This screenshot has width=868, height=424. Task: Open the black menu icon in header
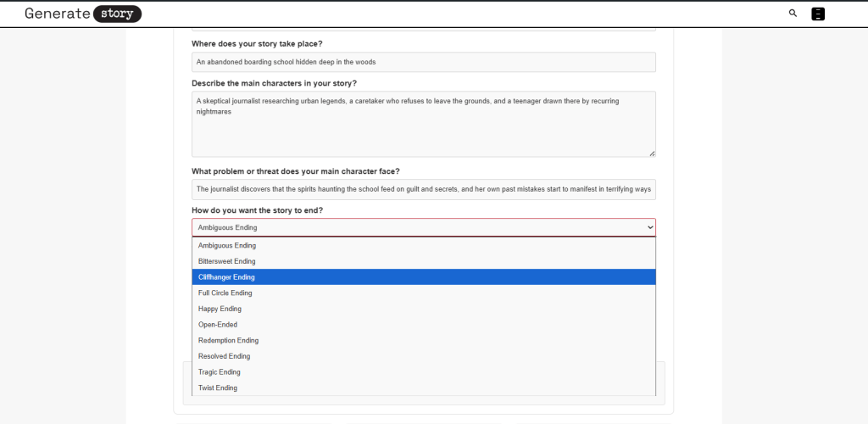click(818, 14)
